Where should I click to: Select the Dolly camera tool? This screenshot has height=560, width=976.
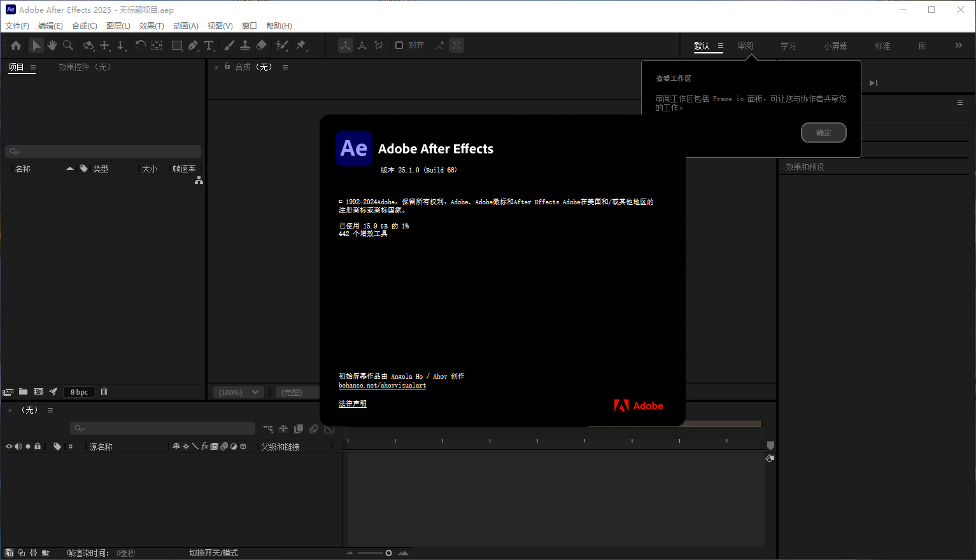(x=121, y=45)
